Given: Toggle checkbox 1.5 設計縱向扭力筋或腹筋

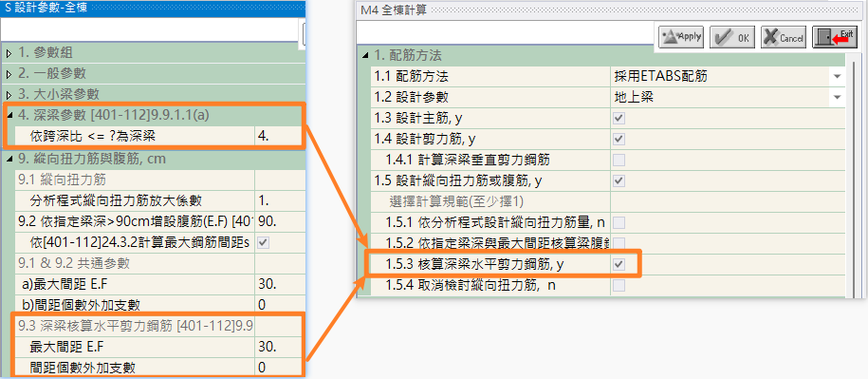Looking at the screenshot, I should click(619, 180).
